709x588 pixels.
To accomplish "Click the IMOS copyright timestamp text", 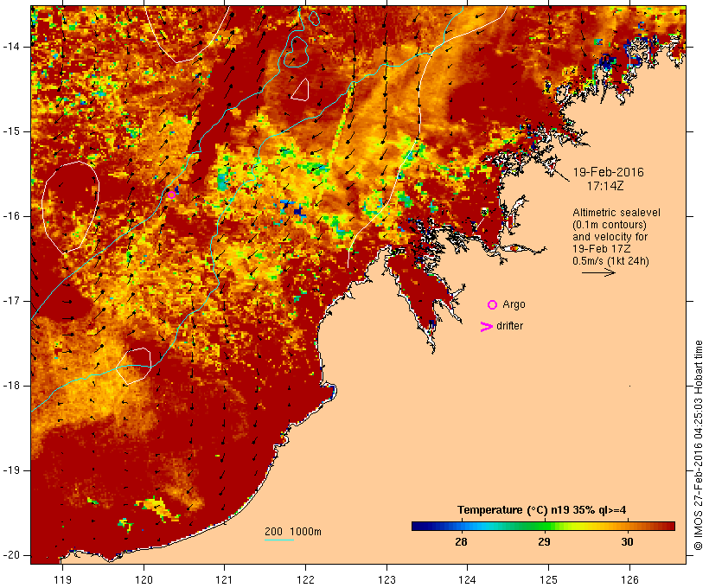I will point(698,445).
